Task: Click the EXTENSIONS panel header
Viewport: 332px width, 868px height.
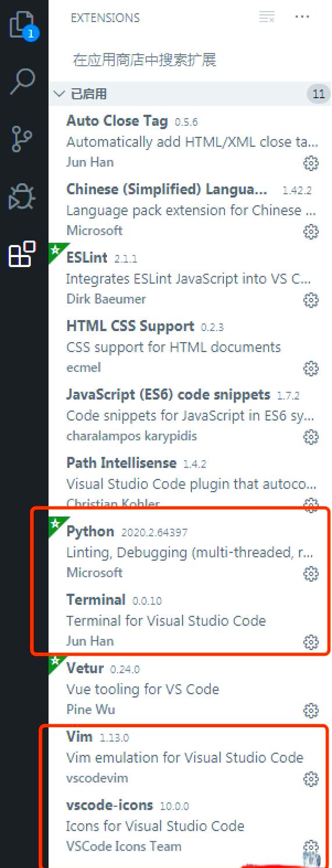Action: 105,17
